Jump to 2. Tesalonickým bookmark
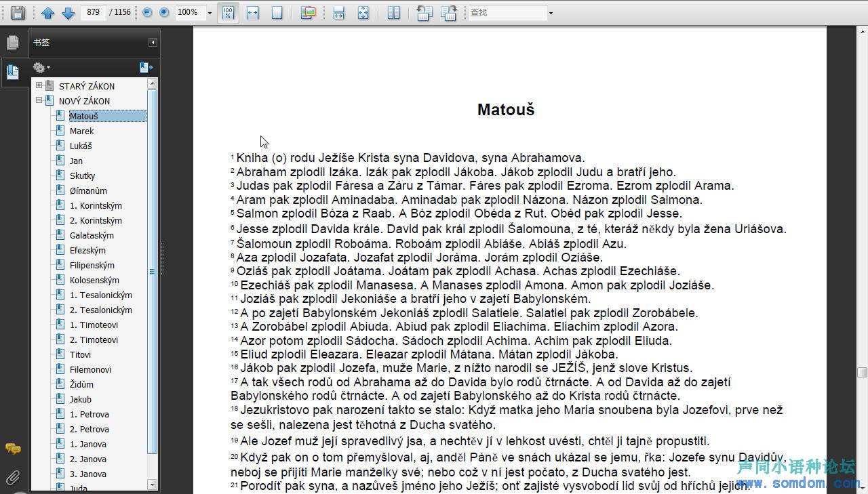The height and width of the screenshot is (494, 868). (101, 310)
